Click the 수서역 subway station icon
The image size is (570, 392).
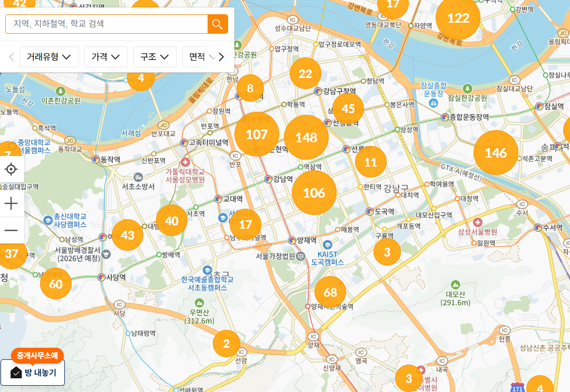click(538, 228)
